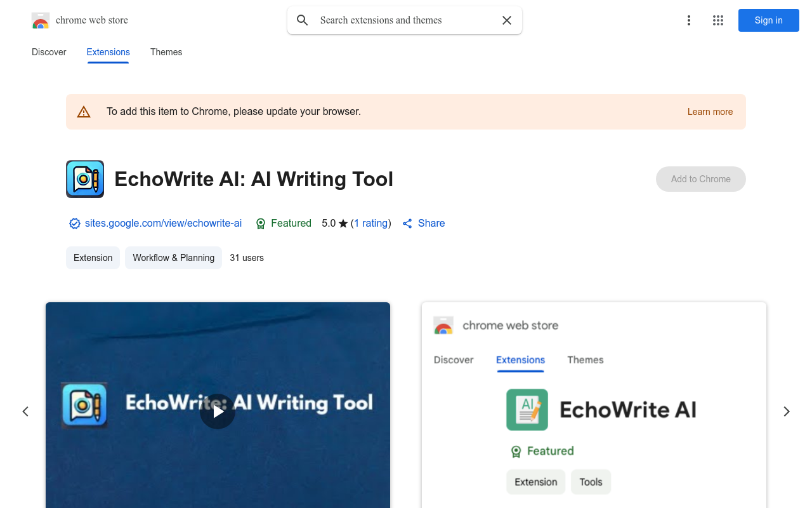Click the 31 users text
This screenshot has width=812, height=508.
pos(247,258)
